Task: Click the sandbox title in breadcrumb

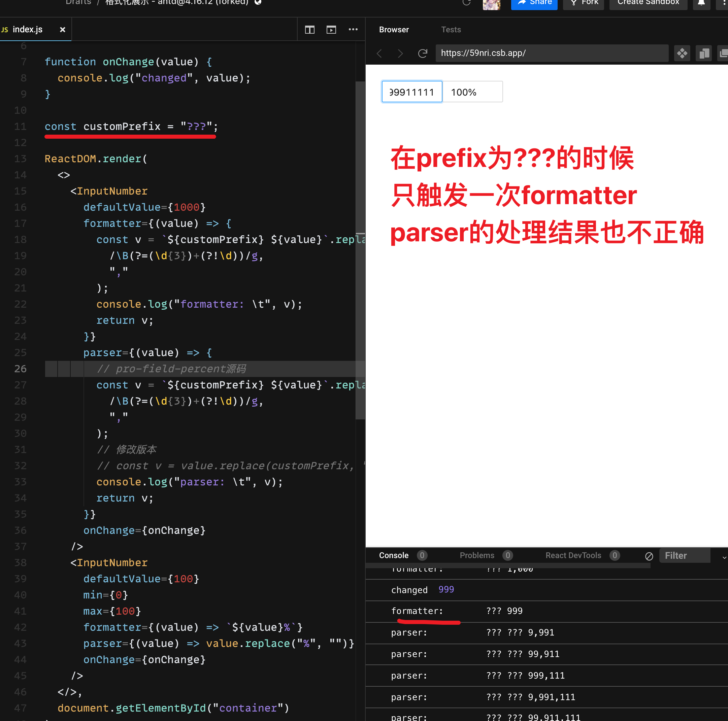Action: (177, 2)
